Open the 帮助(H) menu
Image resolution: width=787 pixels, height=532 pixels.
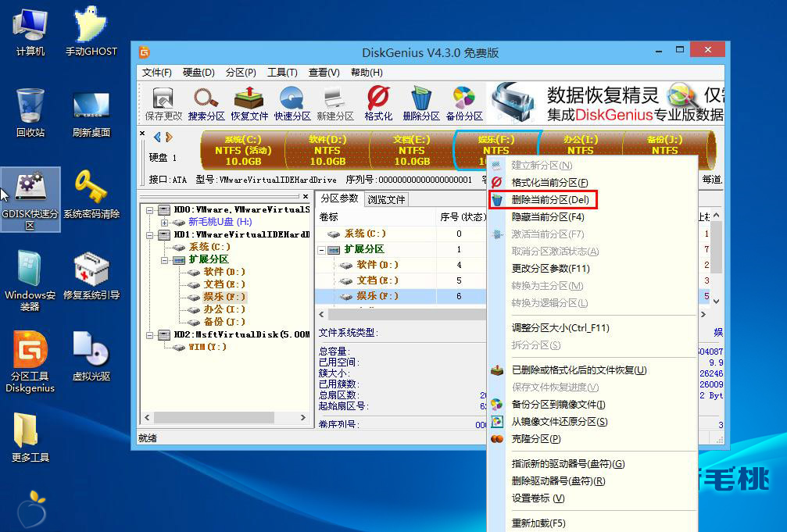(367, 73)
